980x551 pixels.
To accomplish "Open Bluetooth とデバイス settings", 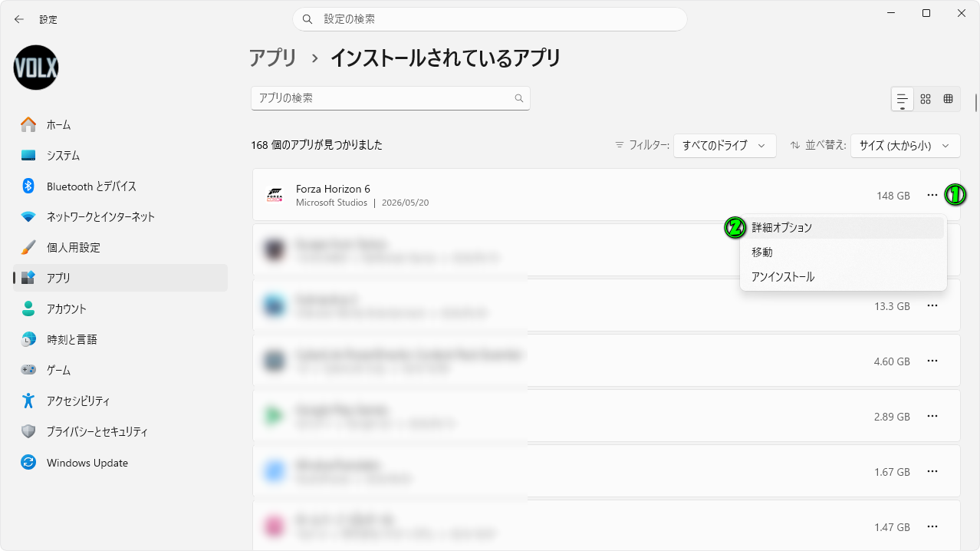I will tap(120, 186).
